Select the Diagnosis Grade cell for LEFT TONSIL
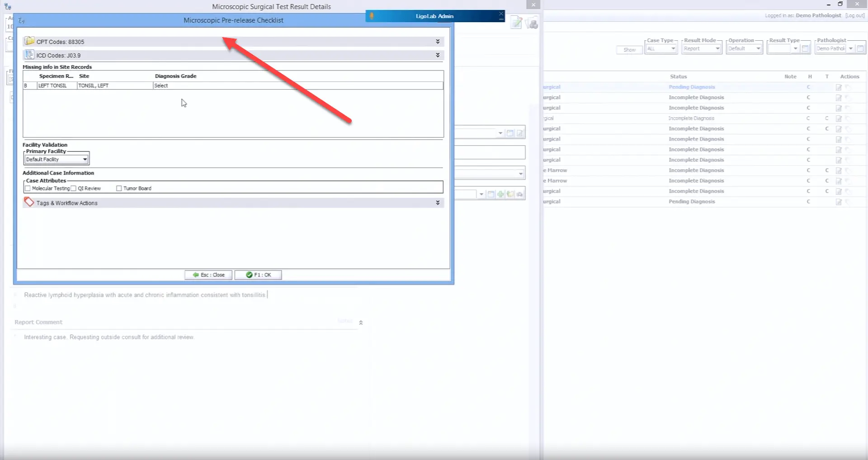This screenshot has width=868, height=460. (x=181, y=85)
